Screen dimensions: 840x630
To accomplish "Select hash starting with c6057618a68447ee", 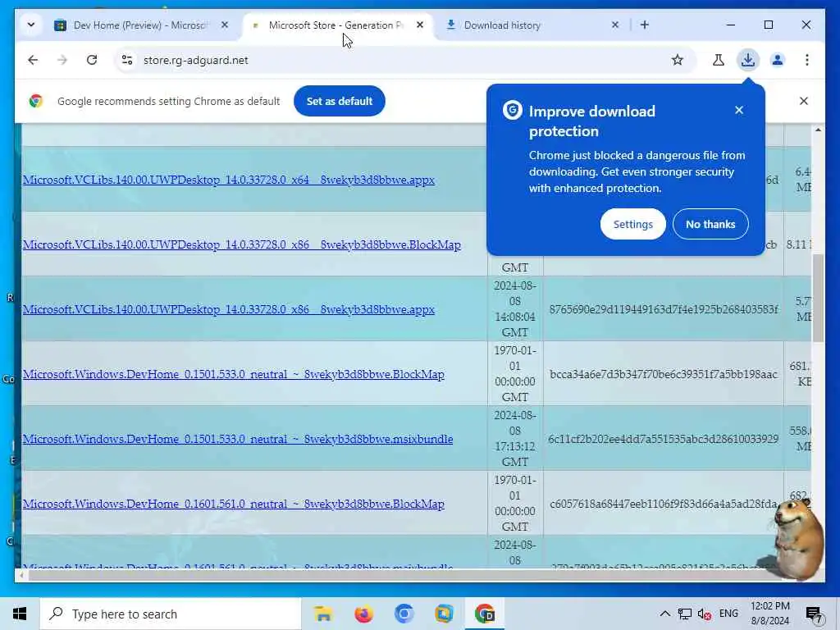I will click(663, 504).
